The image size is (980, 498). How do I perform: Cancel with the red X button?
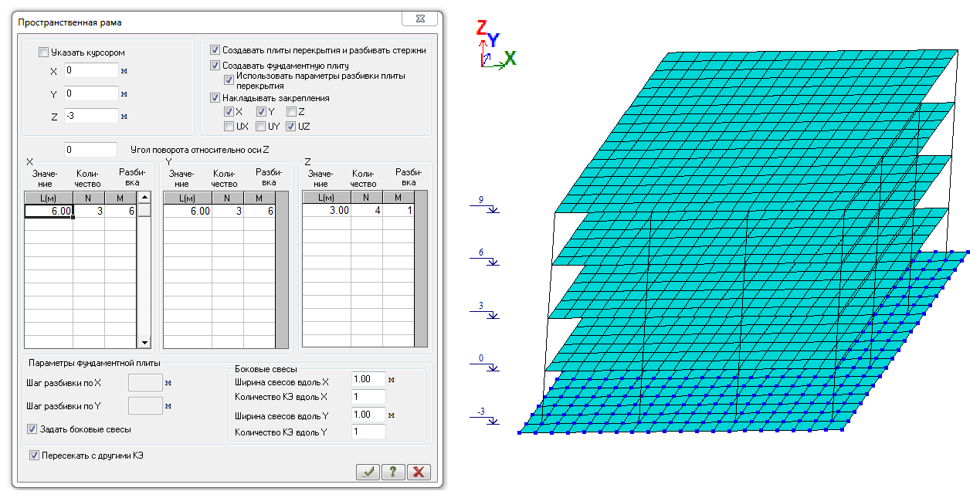coord(419,473)
